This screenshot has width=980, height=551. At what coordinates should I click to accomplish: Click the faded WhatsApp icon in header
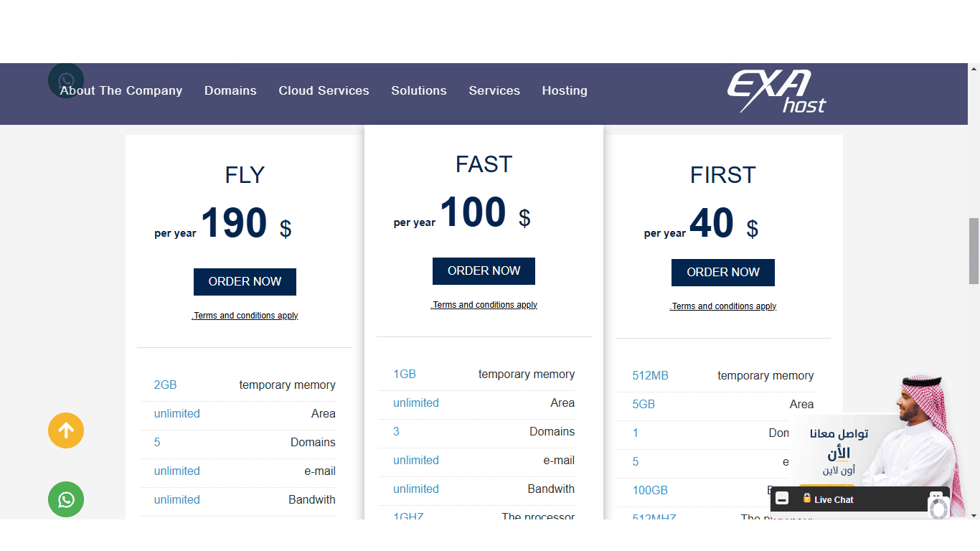66,80
